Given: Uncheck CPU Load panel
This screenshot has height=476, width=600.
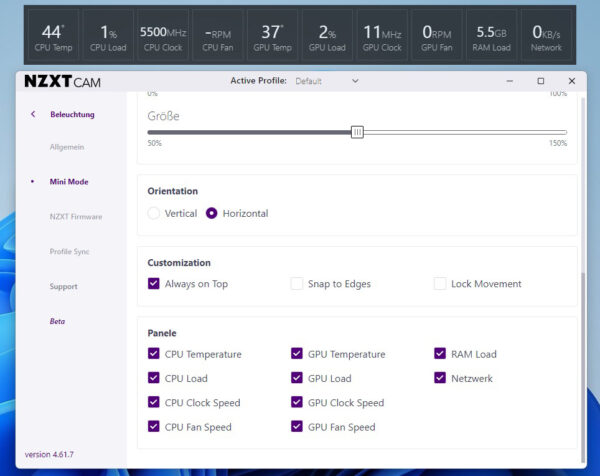Looking at the screenshot, I should pyautogui.click(x=153, y=378).
